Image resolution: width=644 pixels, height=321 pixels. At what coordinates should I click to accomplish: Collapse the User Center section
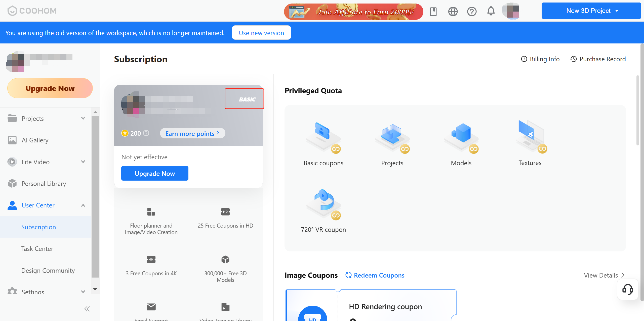[x=83, y=205]
